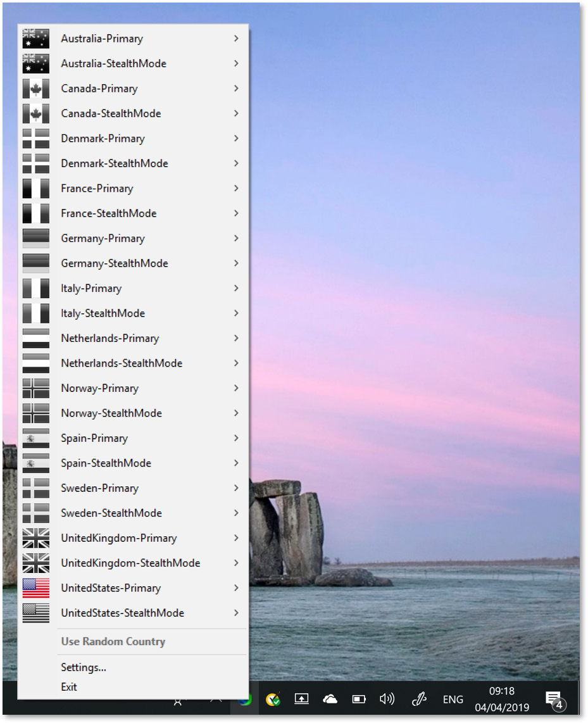Click the Norway-Primary flag icon
This screenshot has width=588, height=723.
pyautogui.click(x=36, y=388)
